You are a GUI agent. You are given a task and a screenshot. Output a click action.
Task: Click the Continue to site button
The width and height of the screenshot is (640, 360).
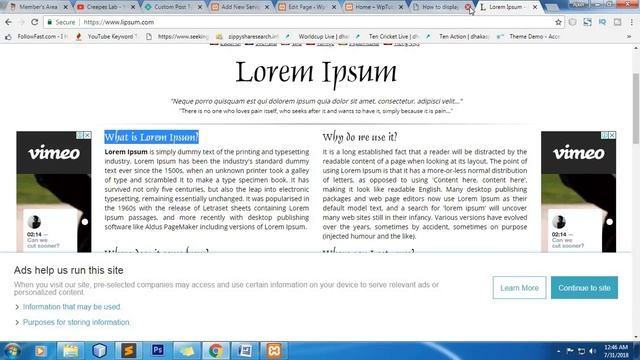(584, 288)
